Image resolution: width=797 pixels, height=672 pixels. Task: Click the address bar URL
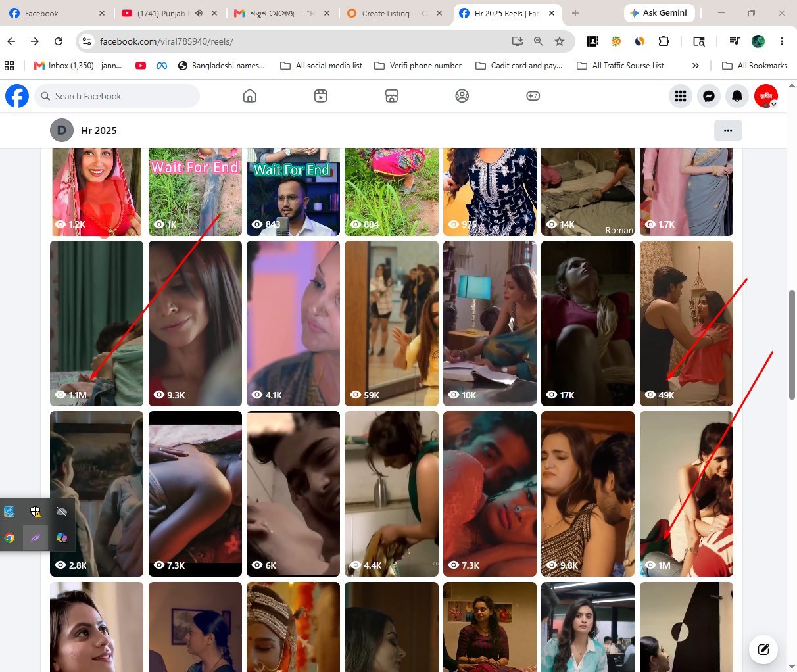(166, 41)
